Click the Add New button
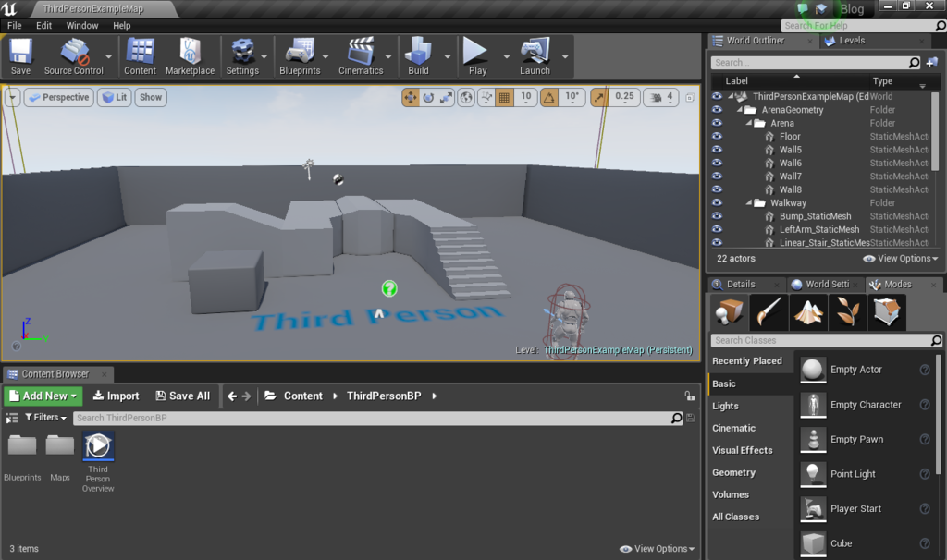 pyautogui.click(x=43, y=396)
